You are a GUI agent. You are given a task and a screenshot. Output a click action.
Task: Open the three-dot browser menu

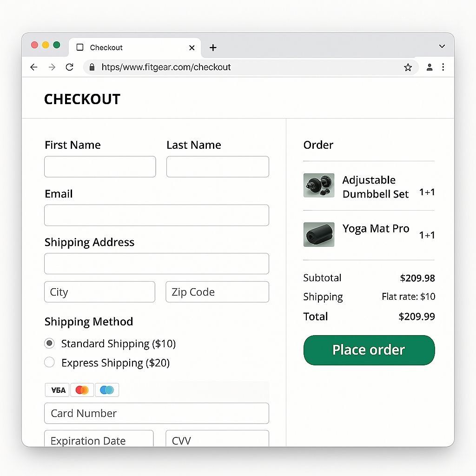[x=443, y=67]
